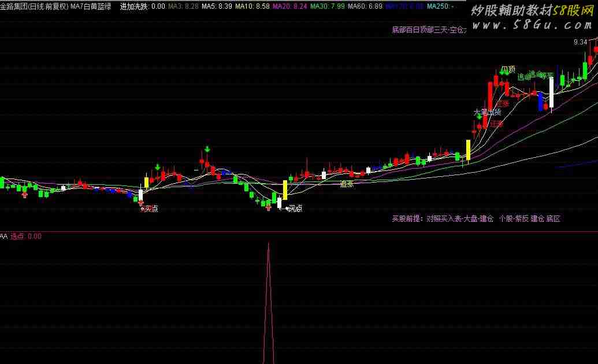Click the blue candle beside the tall white candle
Viewport: 598px width, 364px height.
tap(541, 101)
